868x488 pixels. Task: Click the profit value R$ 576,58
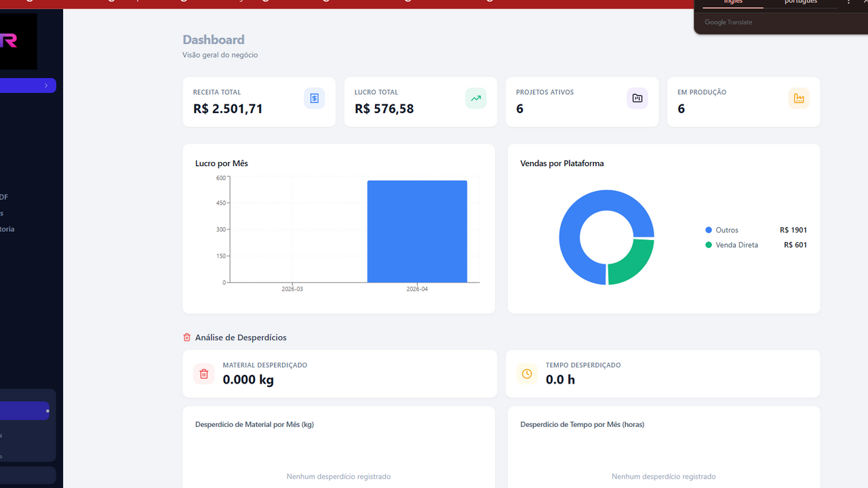pyautogui.click(x=384, y=108)
